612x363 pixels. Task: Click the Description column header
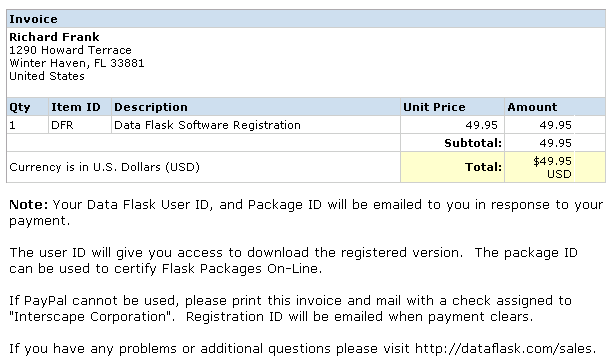pos(151,107)
